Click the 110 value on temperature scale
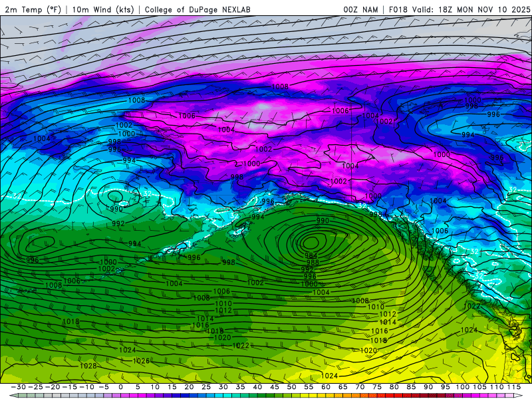This screenshot has width=532, height=399. coord(497,387)
